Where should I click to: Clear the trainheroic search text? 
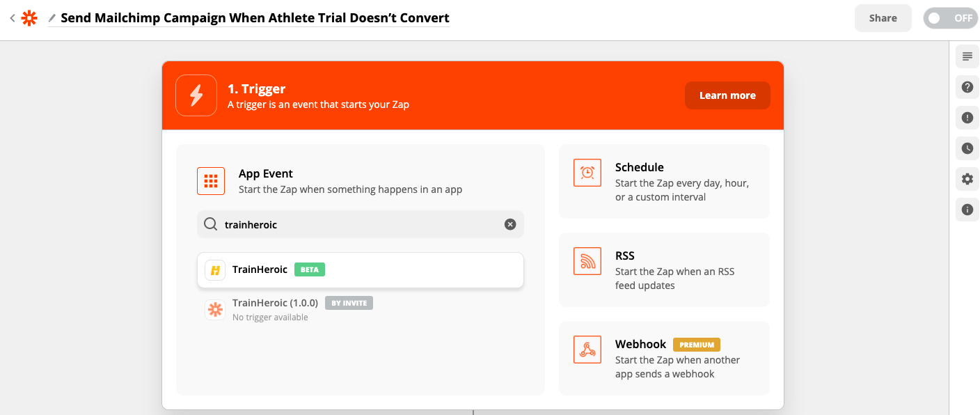coord(510,224)
